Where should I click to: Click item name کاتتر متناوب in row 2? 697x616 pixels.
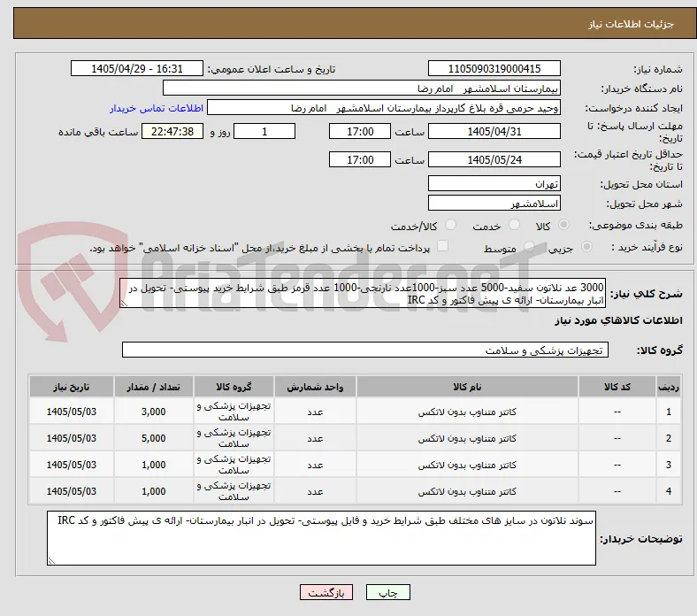(x=467, y=438)
